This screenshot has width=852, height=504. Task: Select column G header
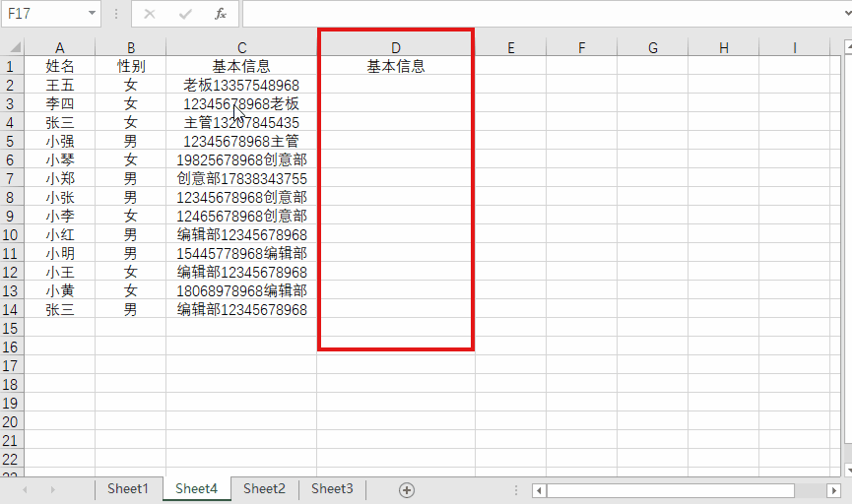click(653, 48)
